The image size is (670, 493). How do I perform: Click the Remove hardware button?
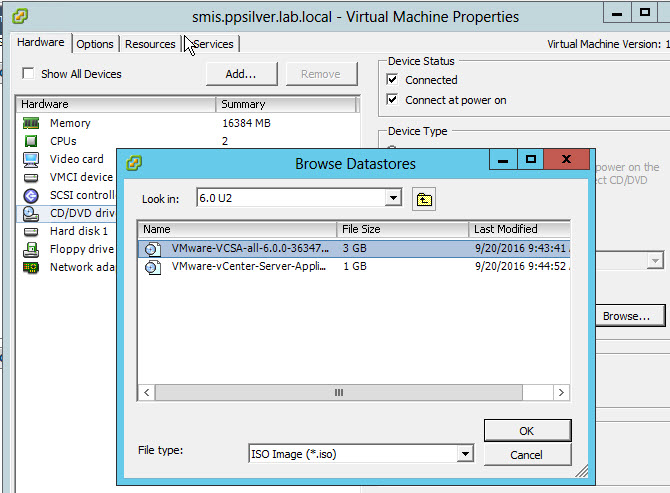[321, 74]
